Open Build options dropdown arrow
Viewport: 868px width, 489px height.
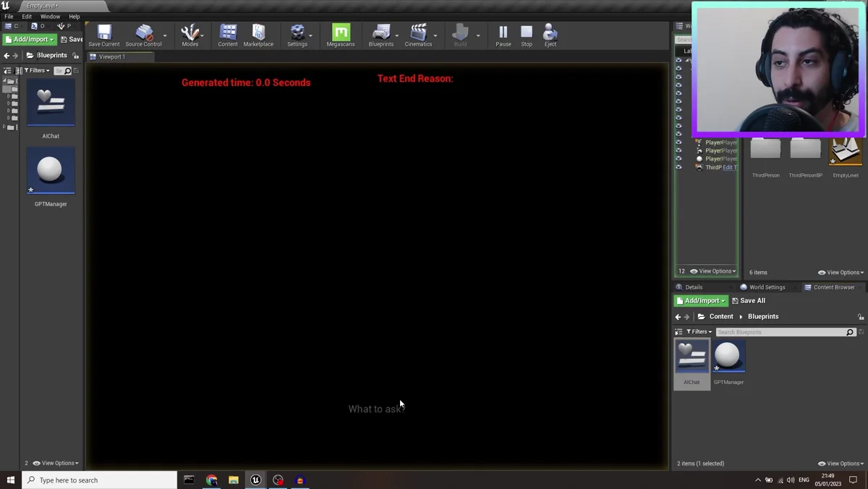pos(478,35)
